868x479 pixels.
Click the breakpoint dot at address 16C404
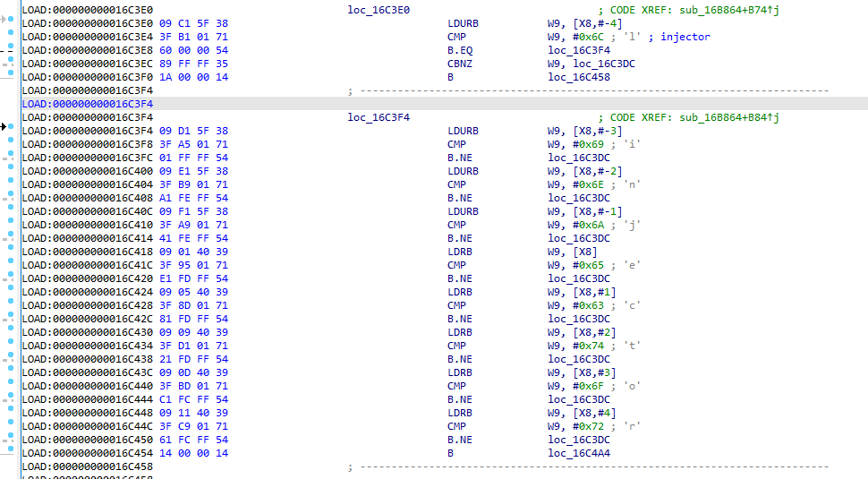pyautogui.click(x=11, y=184)
